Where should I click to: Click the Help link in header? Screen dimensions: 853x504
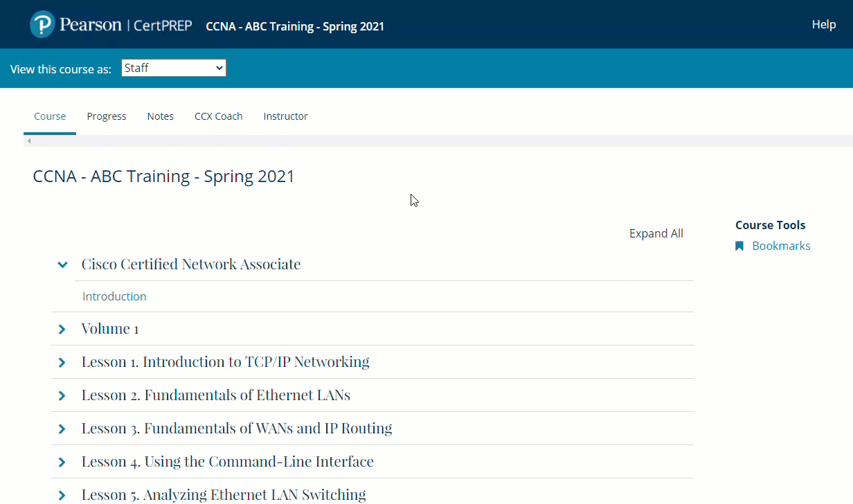click(x=823, y=24)
